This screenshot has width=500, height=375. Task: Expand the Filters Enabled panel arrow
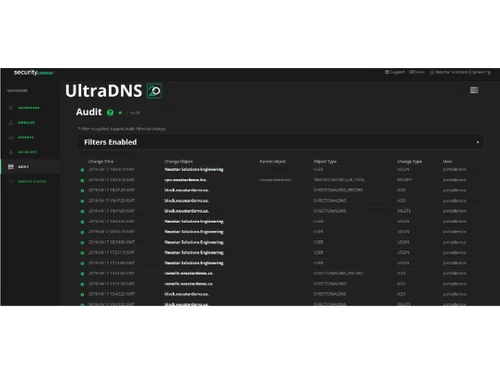[x=478, y=142]
